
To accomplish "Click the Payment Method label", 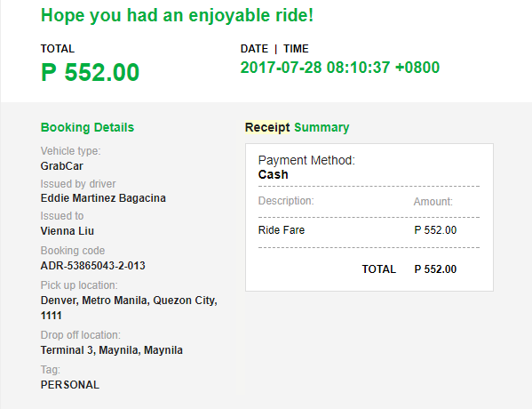I will (306, 160).
